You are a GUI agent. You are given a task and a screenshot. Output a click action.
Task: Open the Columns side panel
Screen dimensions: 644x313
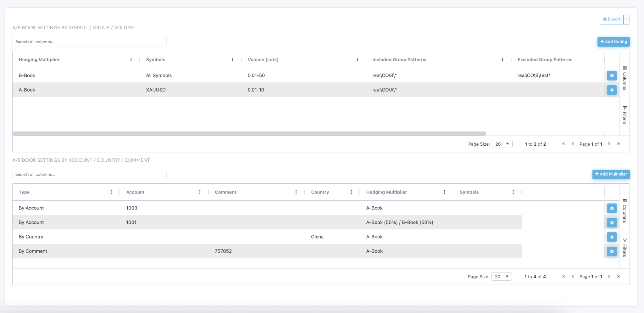[624, 79]
